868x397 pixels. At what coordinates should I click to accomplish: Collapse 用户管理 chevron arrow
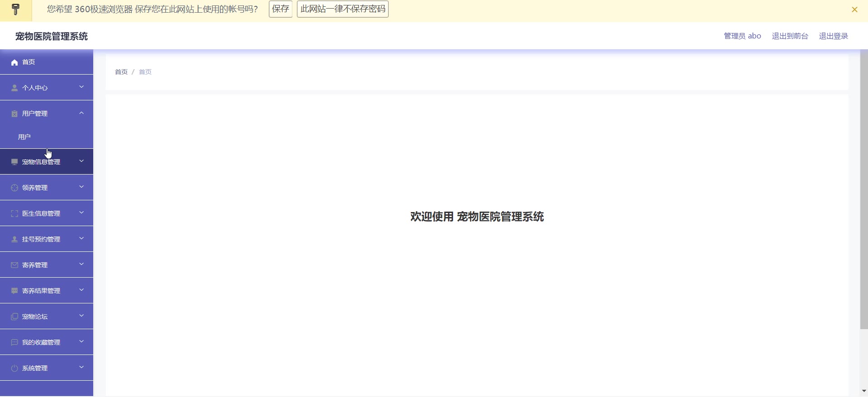81,113
